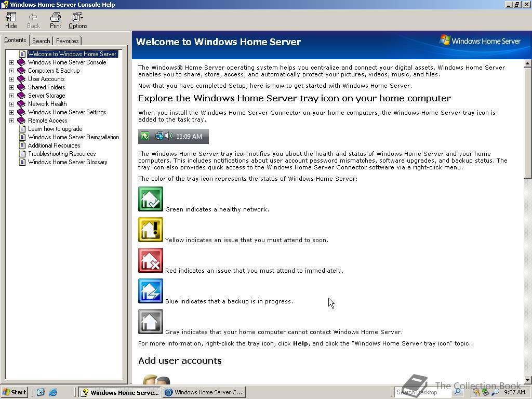The image size is (532, 399).
Task: Switch to the Search tab
Action: 41,41
